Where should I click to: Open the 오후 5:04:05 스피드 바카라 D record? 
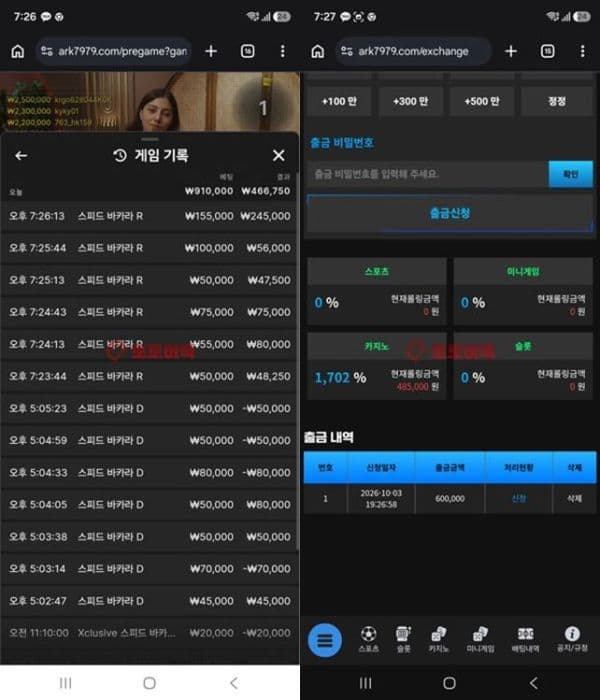[x=149, y=504]
